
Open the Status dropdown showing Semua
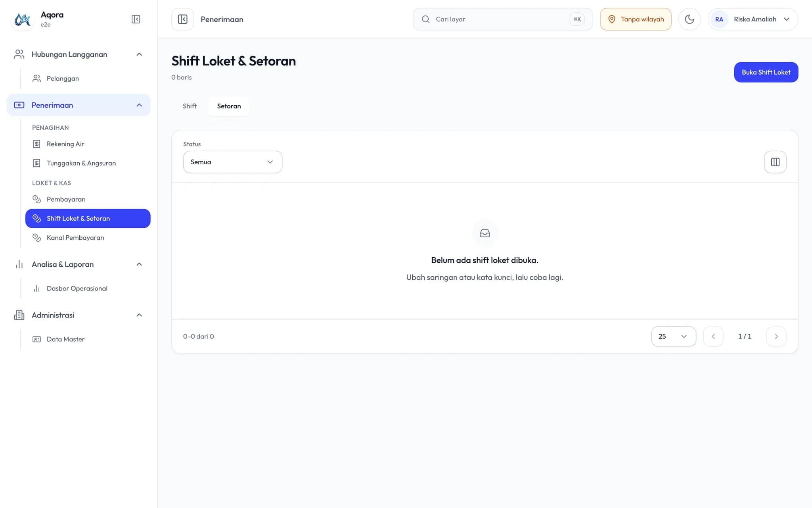coord(233,162)
